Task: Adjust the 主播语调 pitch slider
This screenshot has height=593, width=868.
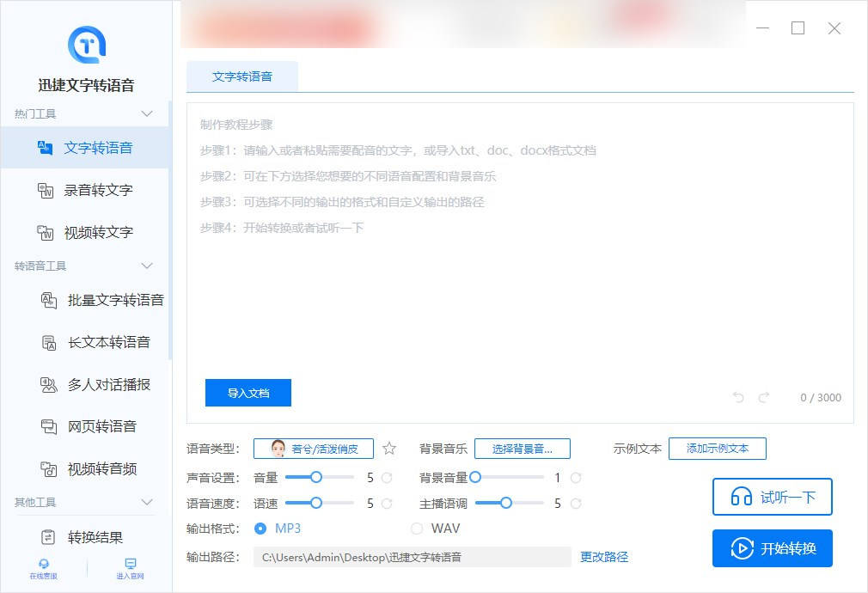Action: click(510, 503)
